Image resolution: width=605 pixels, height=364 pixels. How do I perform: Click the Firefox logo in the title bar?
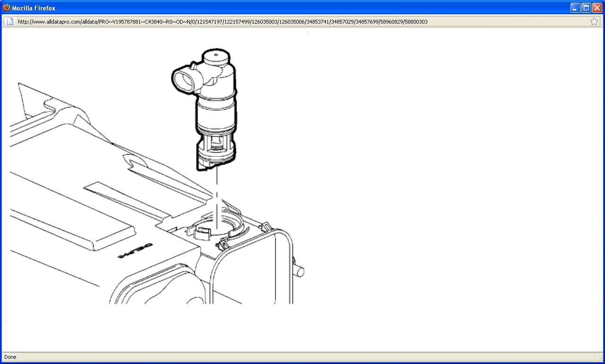pos(6,8)
